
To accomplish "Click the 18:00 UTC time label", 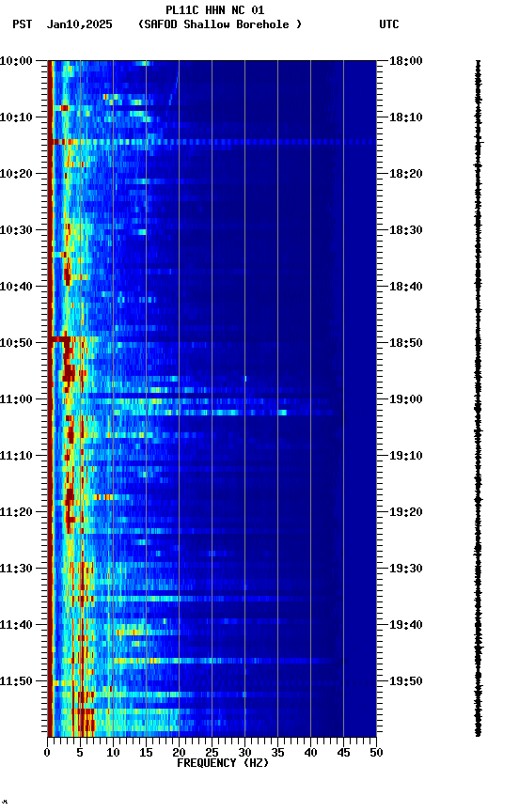I will tap(406, 61).
